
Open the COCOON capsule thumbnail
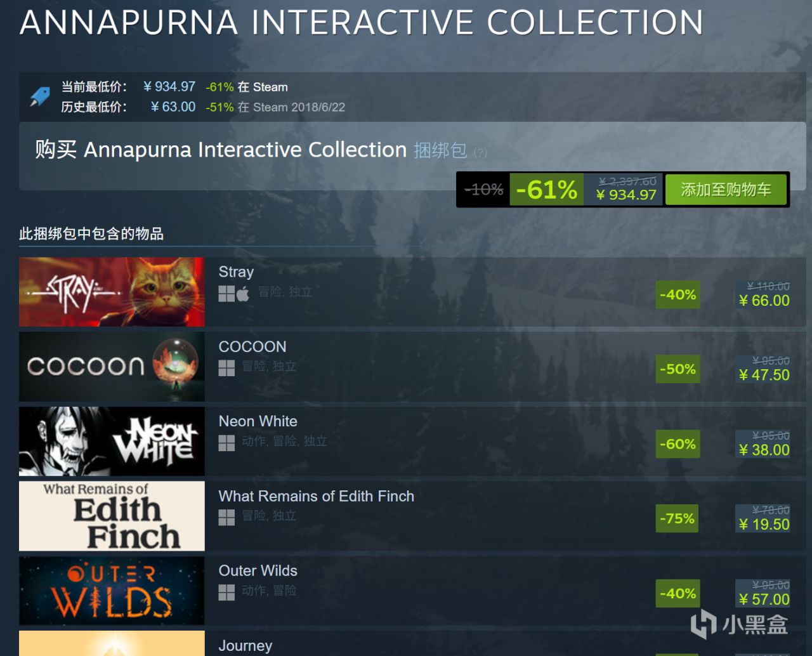tap(112, 367)
